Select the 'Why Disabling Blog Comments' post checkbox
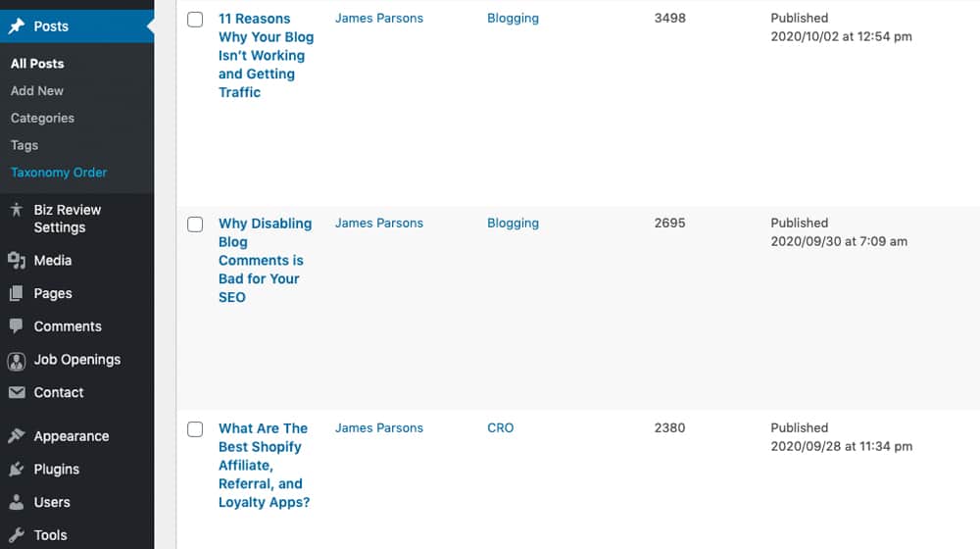980x549 pixels. tap(195, 225)
